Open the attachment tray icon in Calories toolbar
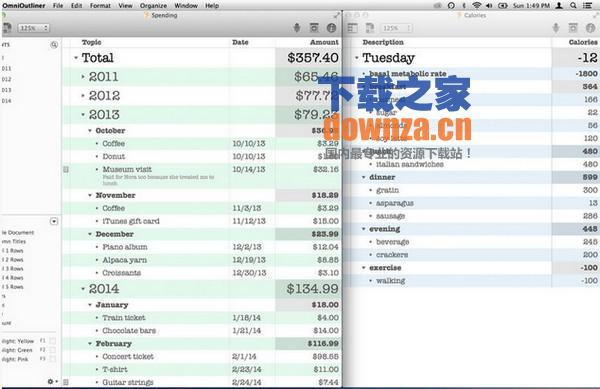 point(573,28)
